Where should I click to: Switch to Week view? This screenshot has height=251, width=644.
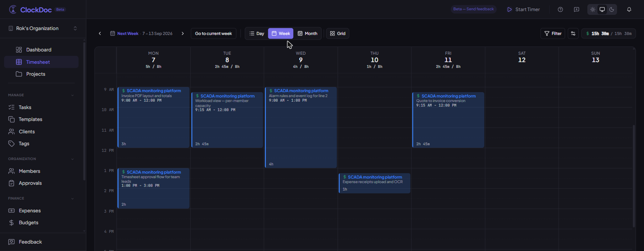click(281, 33)
